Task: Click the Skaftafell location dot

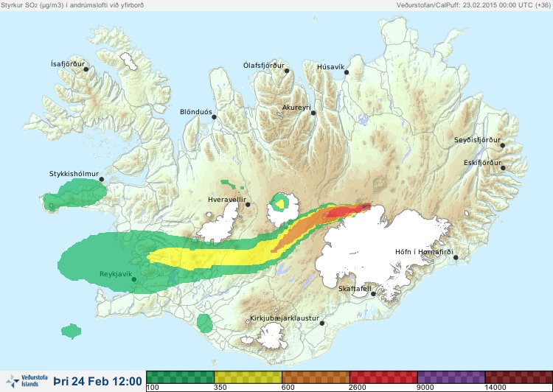Action: click(373, 294)
